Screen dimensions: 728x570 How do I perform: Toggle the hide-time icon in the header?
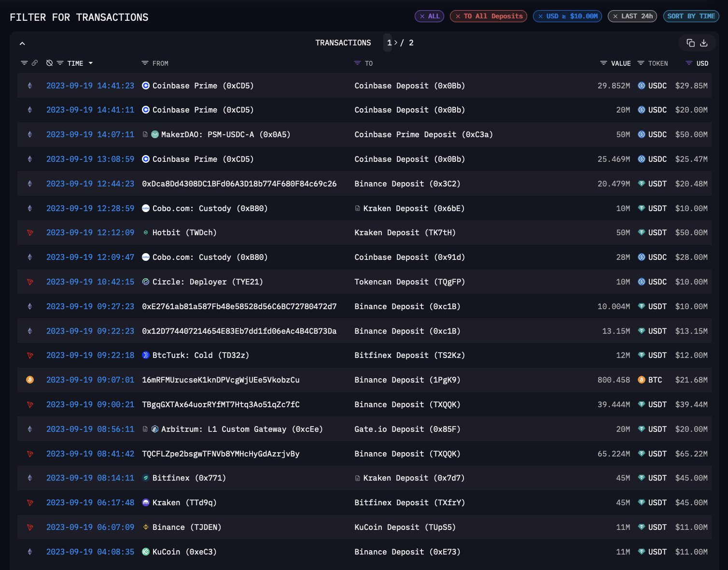point(49,63)
